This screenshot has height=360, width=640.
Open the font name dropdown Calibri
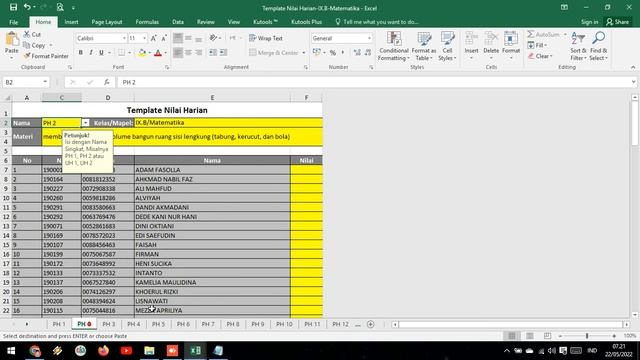[124, 38]
